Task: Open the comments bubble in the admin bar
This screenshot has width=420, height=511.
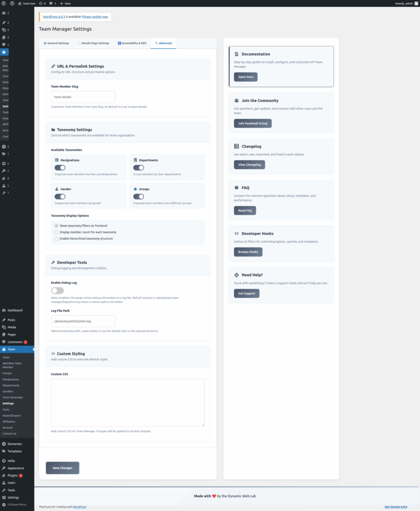Action: pyautogui.click(x=51, y=3)
